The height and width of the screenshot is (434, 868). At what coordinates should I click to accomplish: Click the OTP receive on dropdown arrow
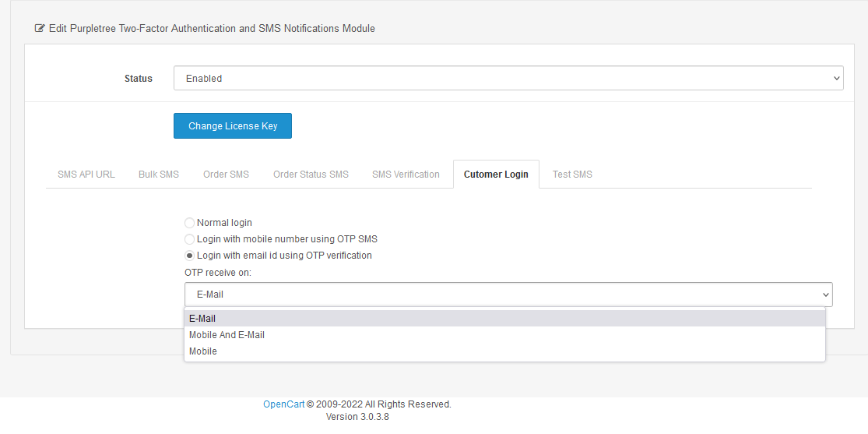(x=825, y=295)
